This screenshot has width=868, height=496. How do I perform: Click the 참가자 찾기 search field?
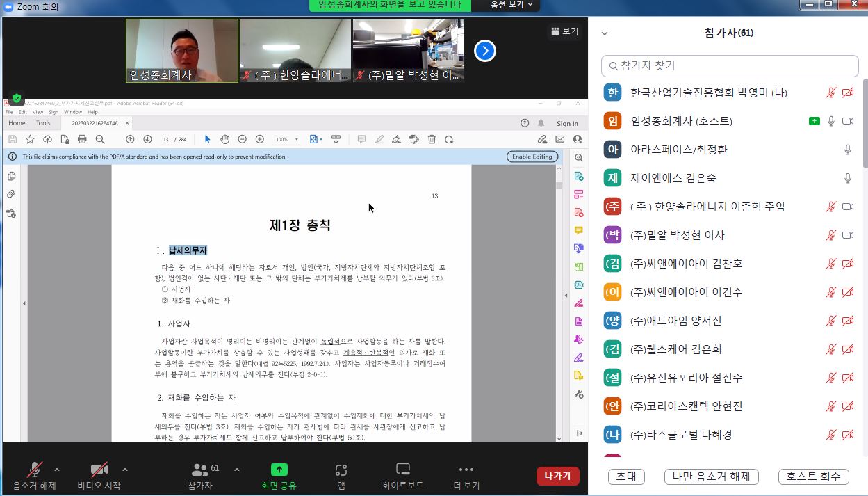730,65
